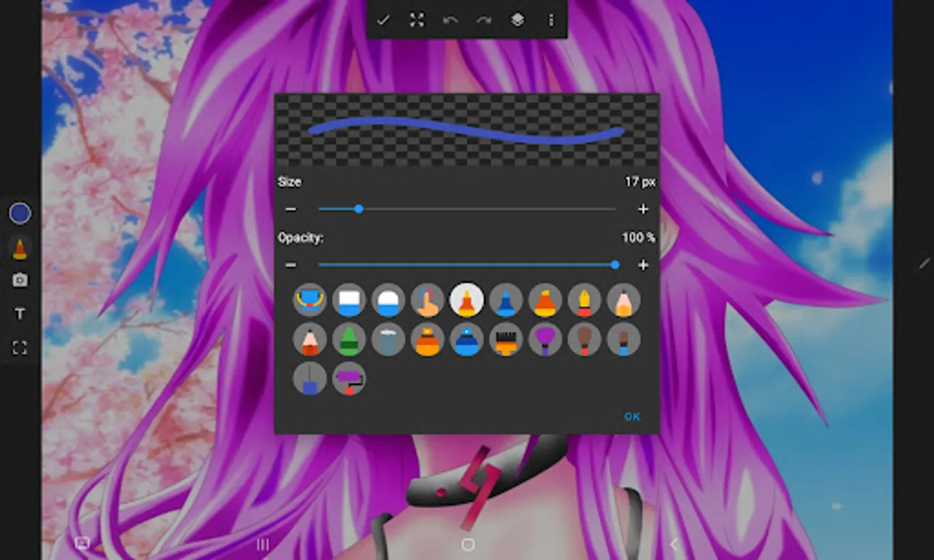Confirm with the OK button
This screenshot has height=560, width=934.
pos(632,416)
